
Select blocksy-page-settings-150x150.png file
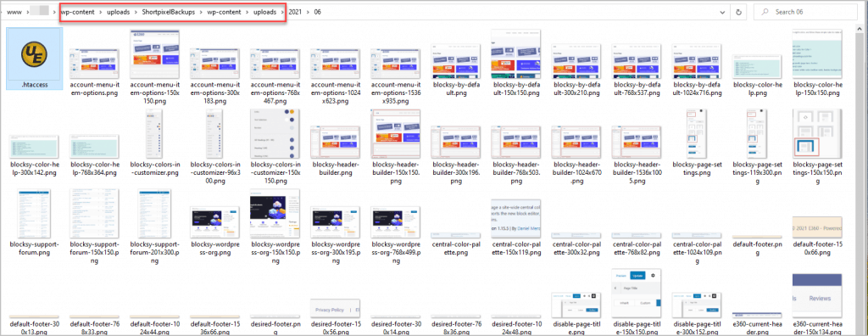click(818, 133)
